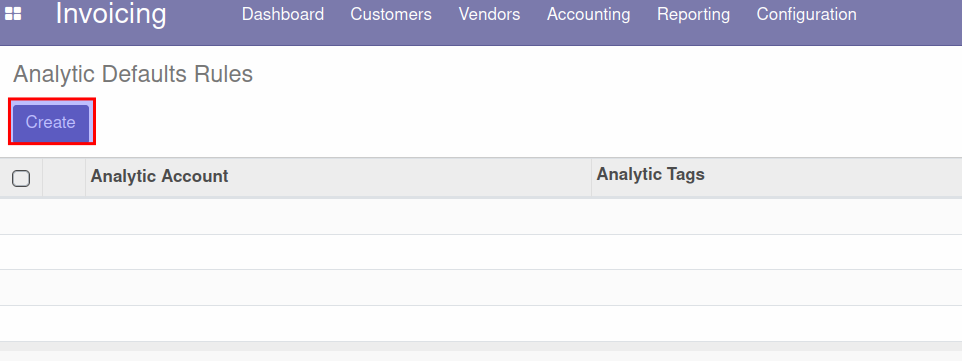Click the fourth empty list row

coord(481,323)
